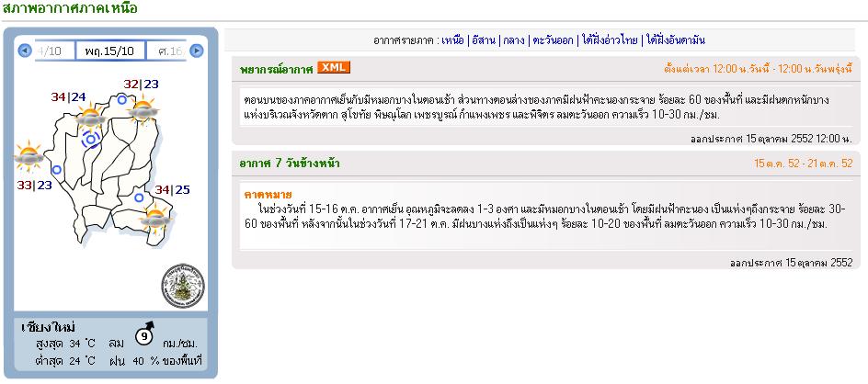Select the station circle left of 32|23
Image resolution: width=868 pixels, height=384 pixels.
coord(121,98)
